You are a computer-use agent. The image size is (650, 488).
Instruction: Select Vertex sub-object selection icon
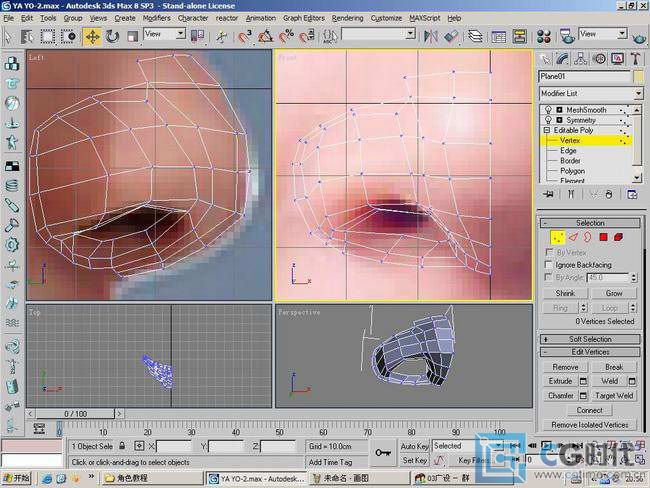(558, 237)
